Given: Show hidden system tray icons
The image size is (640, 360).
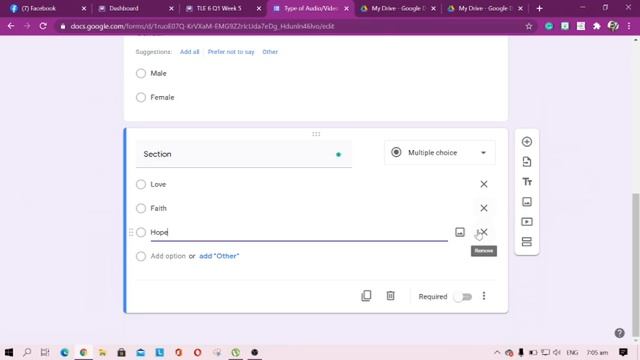Looking at the screenshot, I should pos(497,352).
